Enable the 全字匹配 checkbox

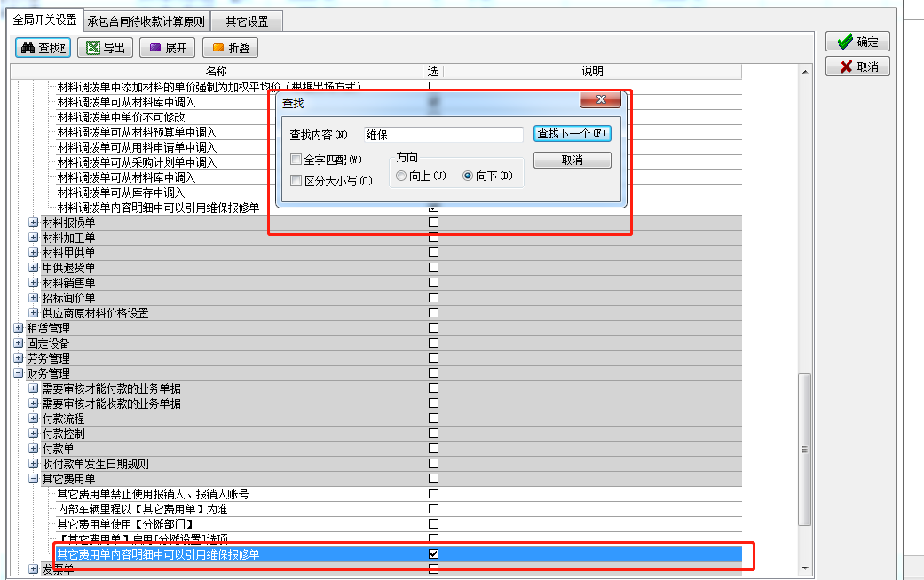coord(296,161)
